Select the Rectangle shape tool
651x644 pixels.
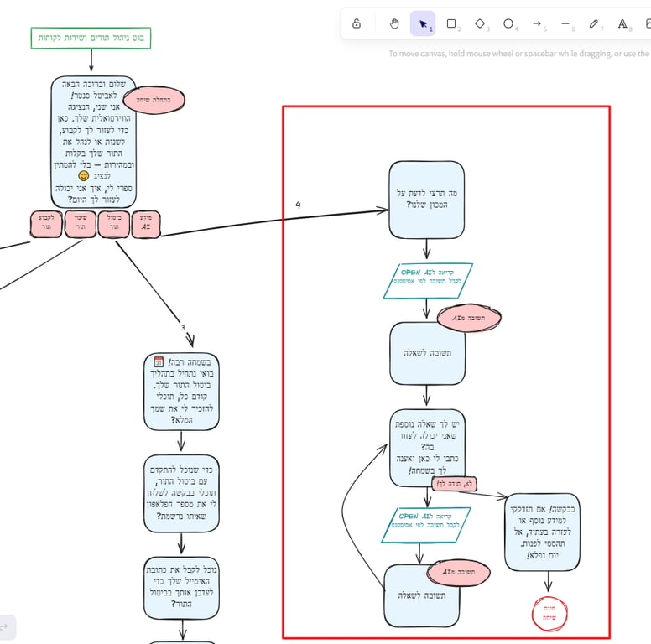pos(451,23)
